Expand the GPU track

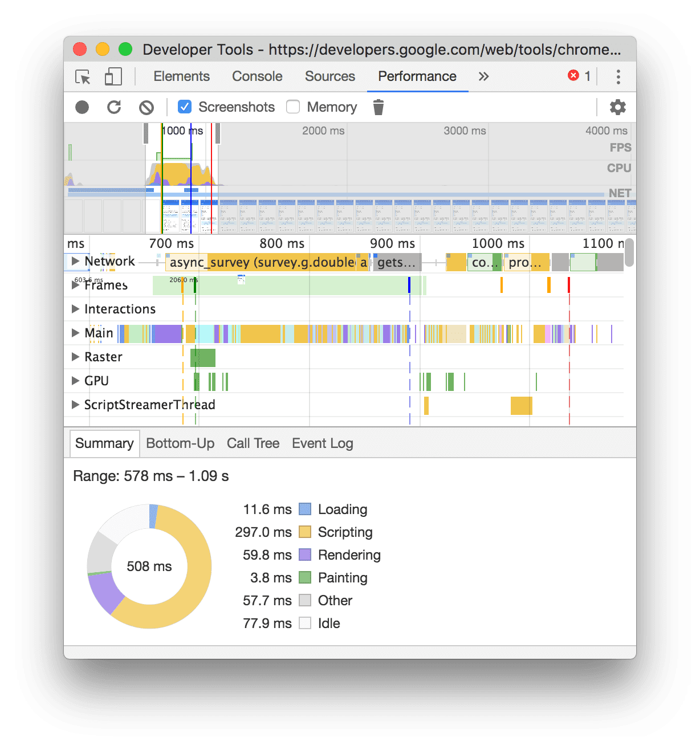(x=75, y=380)
